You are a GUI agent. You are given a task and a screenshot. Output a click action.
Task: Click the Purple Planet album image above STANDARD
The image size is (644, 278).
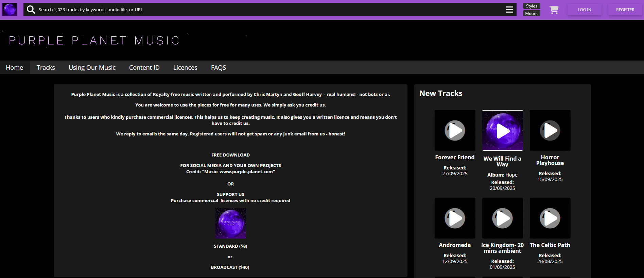click(230, 223)
